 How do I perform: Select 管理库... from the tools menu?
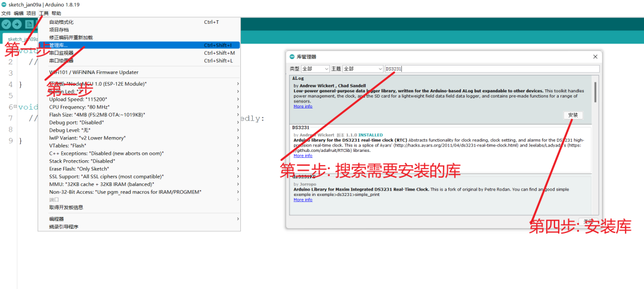coord(58,45)
